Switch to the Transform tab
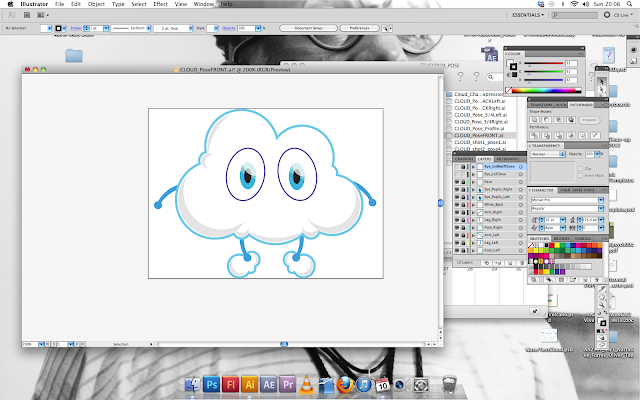 [541, 105]
